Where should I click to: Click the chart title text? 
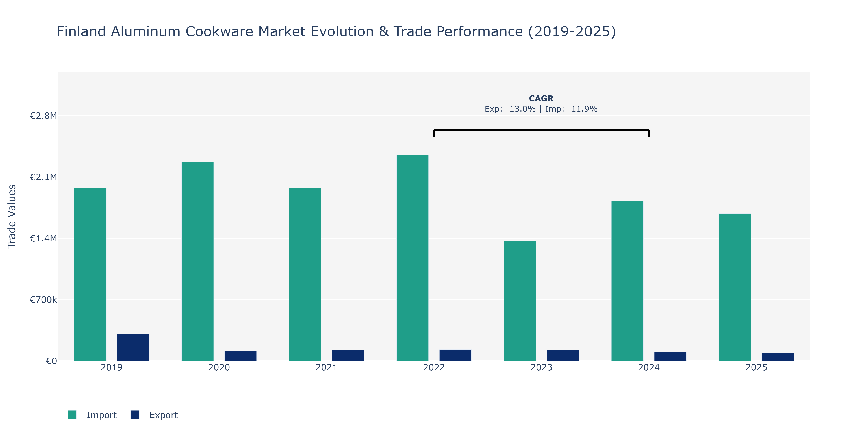tap(336, 31)
